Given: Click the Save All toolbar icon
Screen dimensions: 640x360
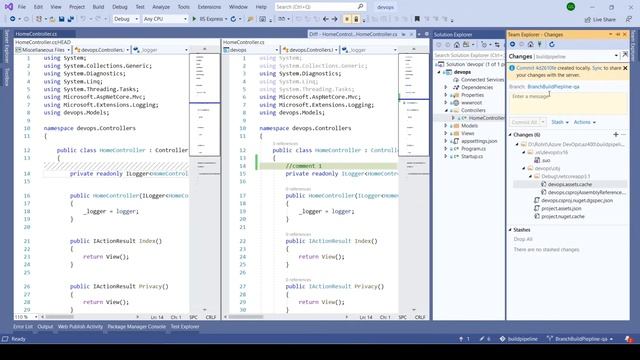Looking at the screenshot, I should pyautogui.click(x=71, y=19).
